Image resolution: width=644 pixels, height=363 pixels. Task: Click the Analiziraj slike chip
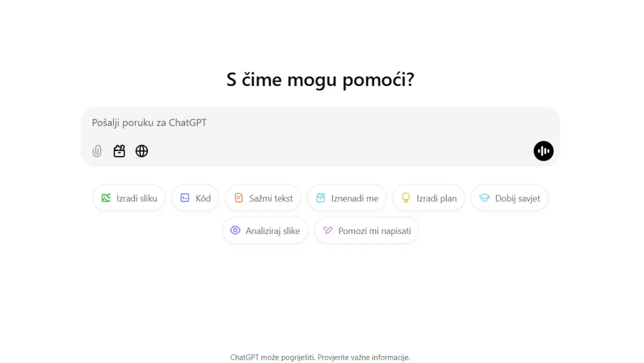pos(264,230)
